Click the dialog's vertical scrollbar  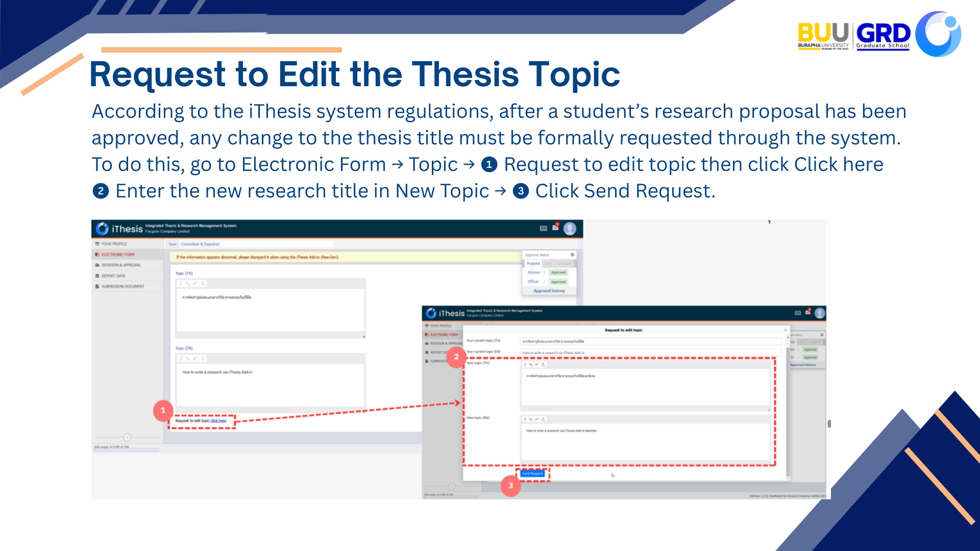pyautogui.click(x=788, y=408)
